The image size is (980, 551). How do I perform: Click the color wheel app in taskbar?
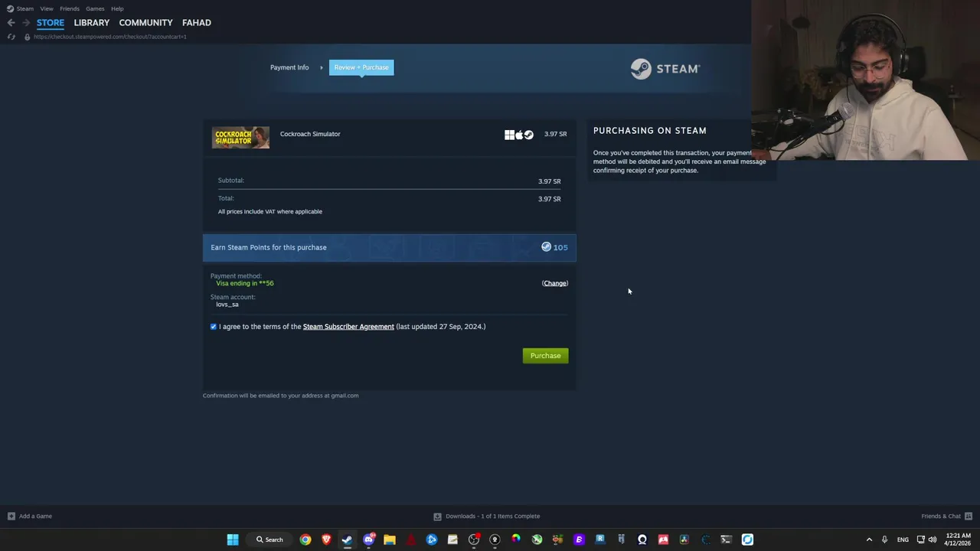pos(515,540)
